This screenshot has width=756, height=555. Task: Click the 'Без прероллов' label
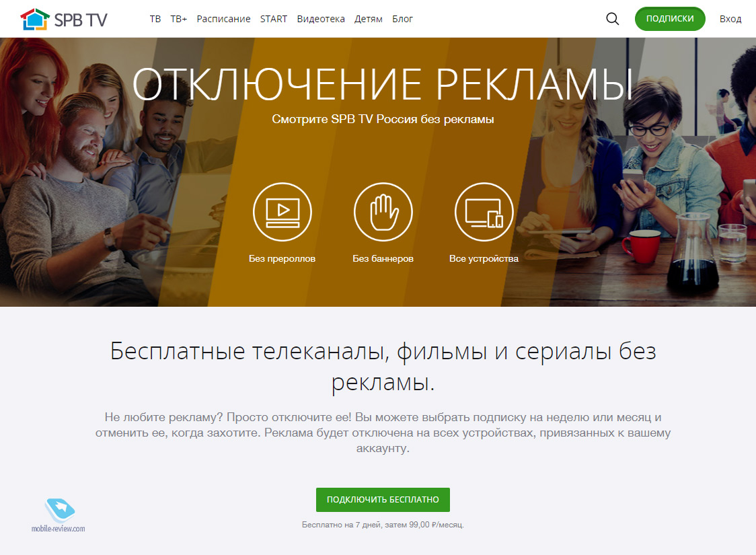(282, 258)
